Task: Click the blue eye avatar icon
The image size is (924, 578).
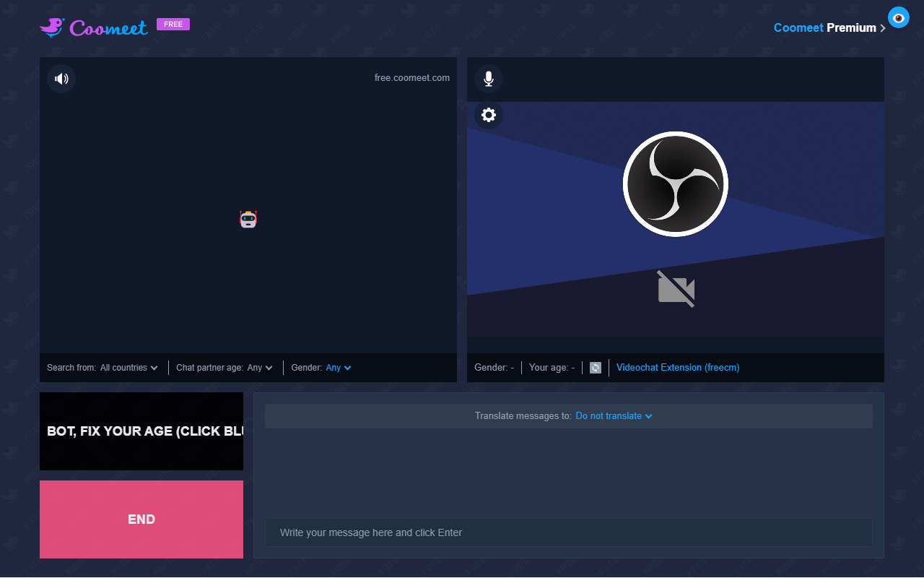Action: pos(899,17)
